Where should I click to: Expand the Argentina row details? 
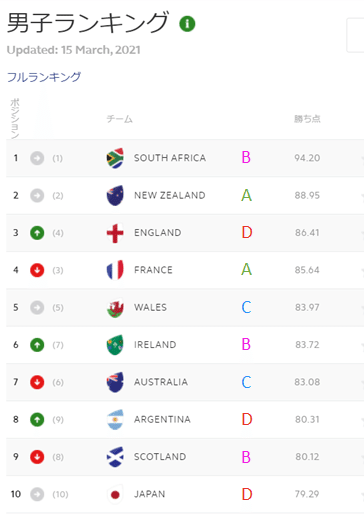point(362,420)
